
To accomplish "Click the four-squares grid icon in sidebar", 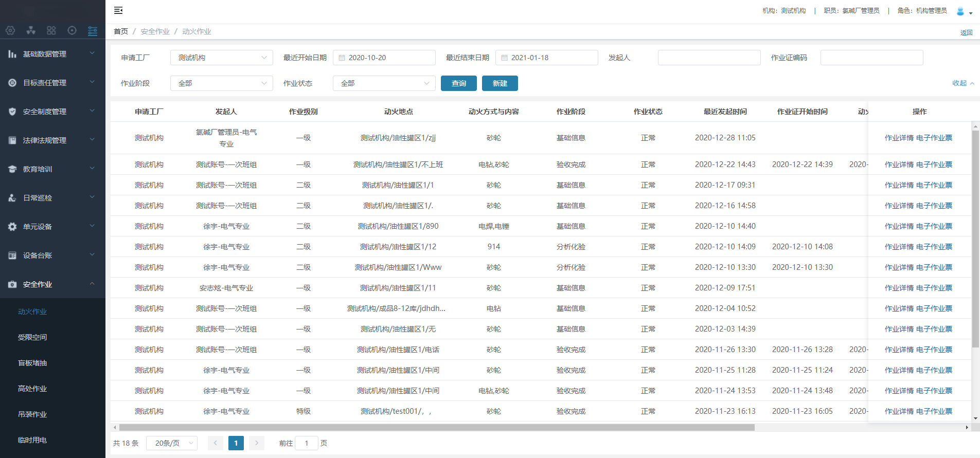I will pos(51,31).
